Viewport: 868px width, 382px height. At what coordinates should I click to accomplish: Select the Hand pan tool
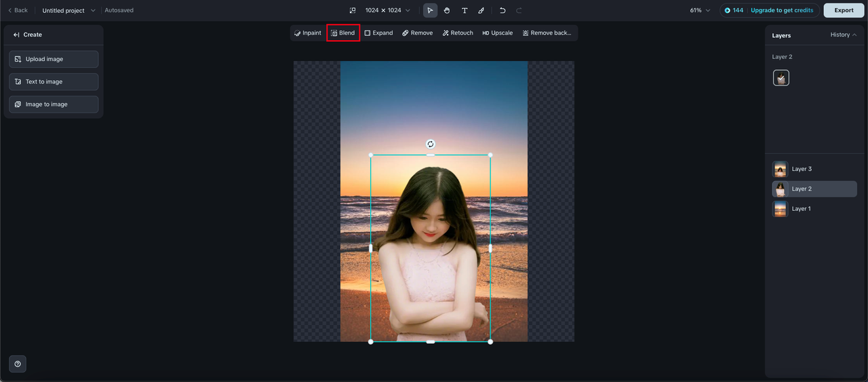[x=447, y=10]
